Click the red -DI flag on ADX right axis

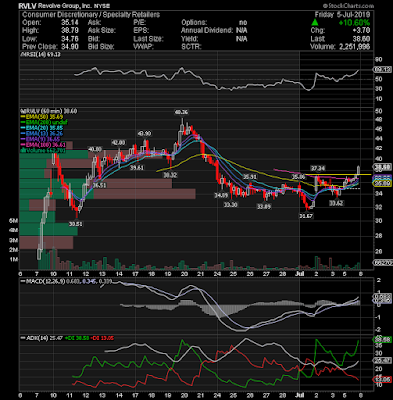tap(381, 380)
